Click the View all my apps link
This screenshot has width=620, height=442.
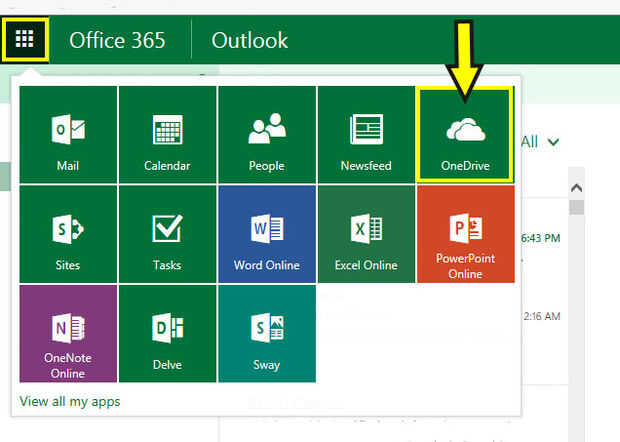70,402
